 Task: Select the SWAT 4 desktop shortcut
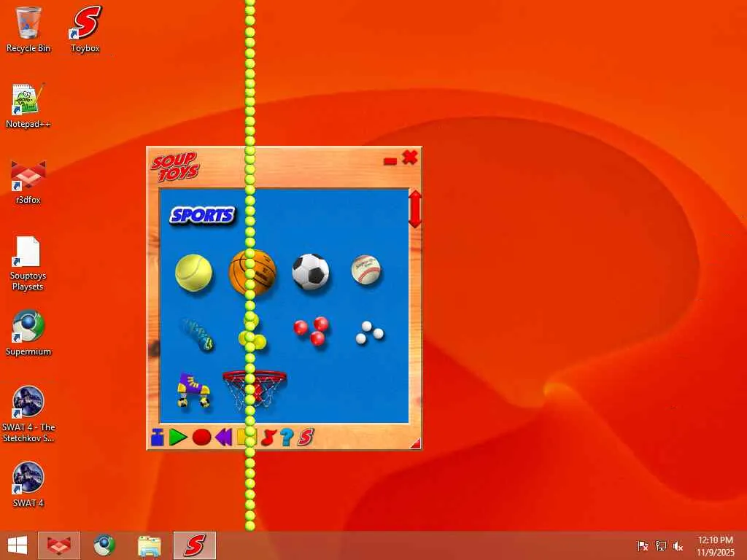tap(28, 485)
